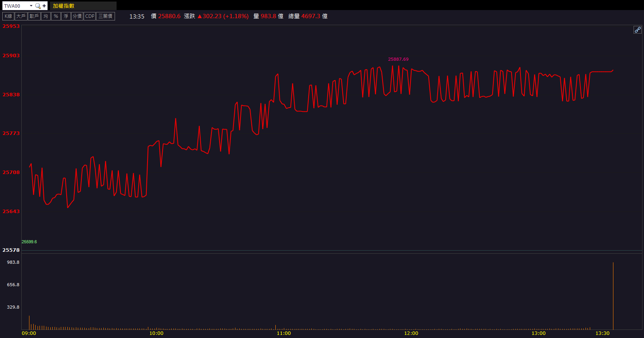Toggle the % percentage scale button
Viewport: 644px width, 338px height.
(x=56, y=16)
